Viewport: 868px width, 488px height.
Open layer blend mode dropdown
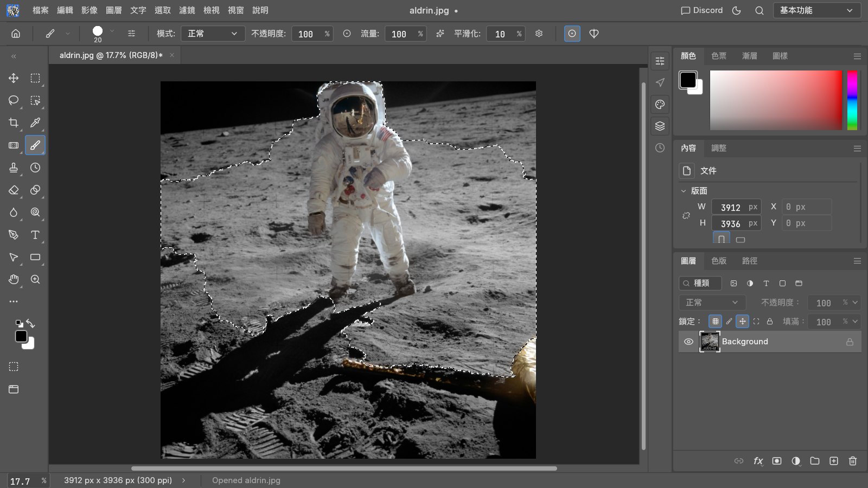(712, 303)
